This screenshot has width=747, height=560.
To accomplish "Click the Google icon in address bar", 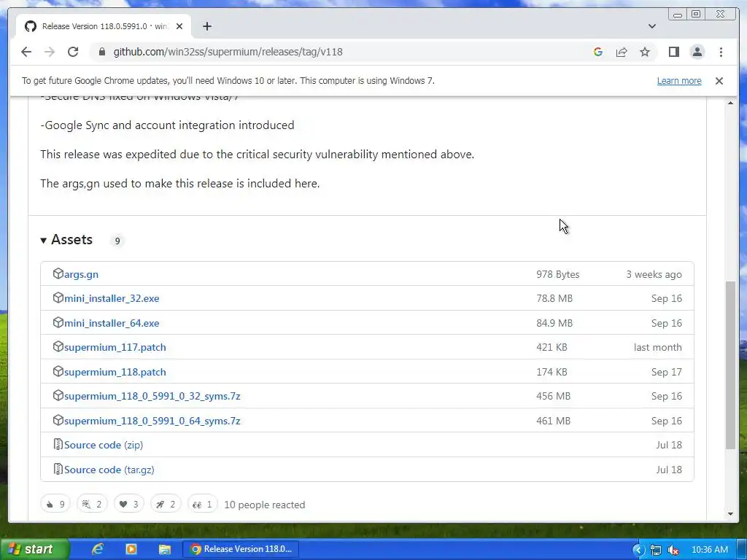I will (598, 52).
